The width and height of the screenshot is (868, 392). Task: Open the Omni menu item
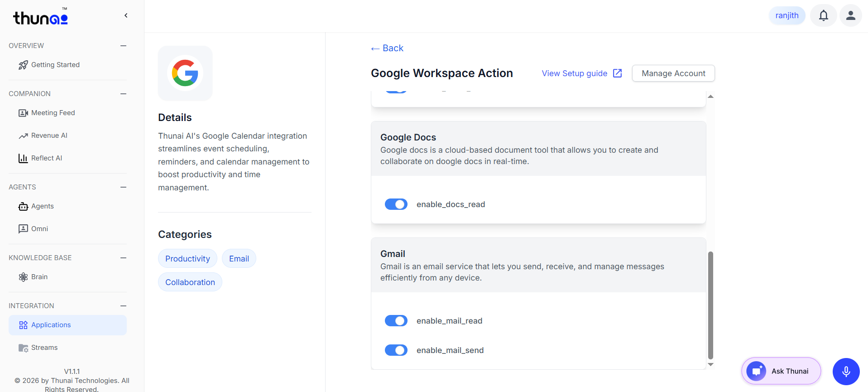click(67, 229)
